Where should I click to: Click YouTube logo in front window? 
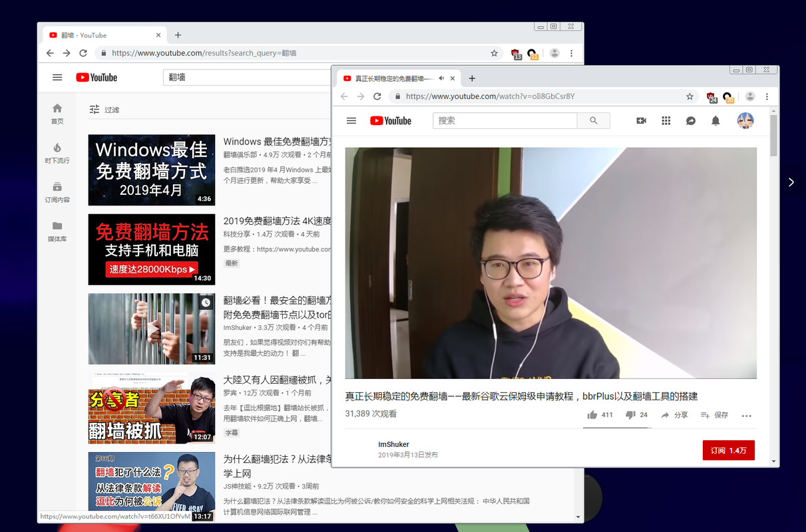point(391,120)
